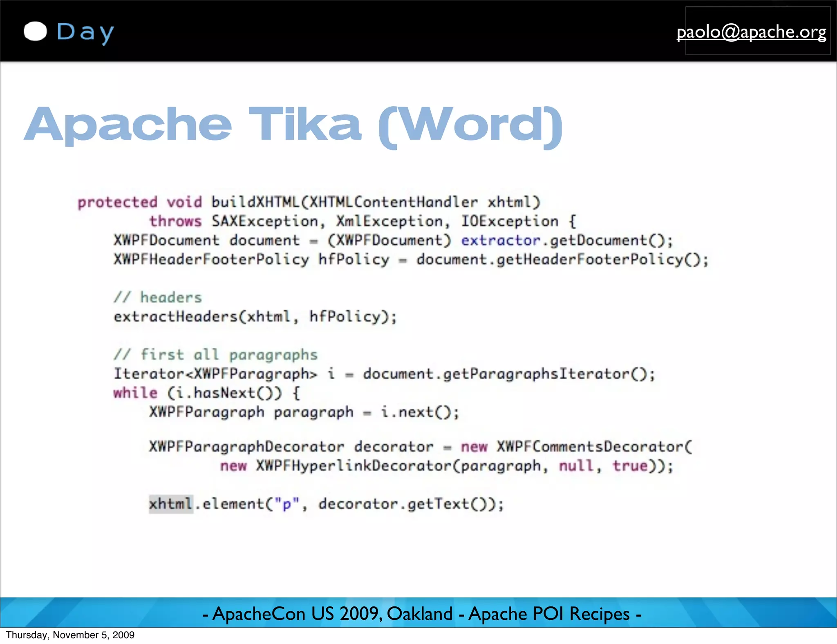Click the while (i.hasNext()) line
Viewport: 837px width, 644px height.
coord(207,393)
